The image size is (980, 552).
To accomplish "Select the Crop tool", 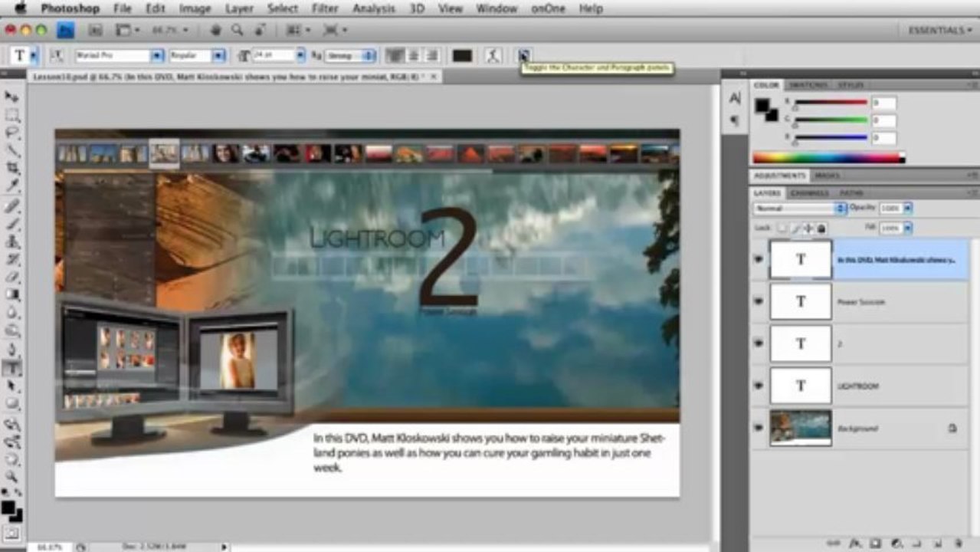I will [x=12, y=169].
